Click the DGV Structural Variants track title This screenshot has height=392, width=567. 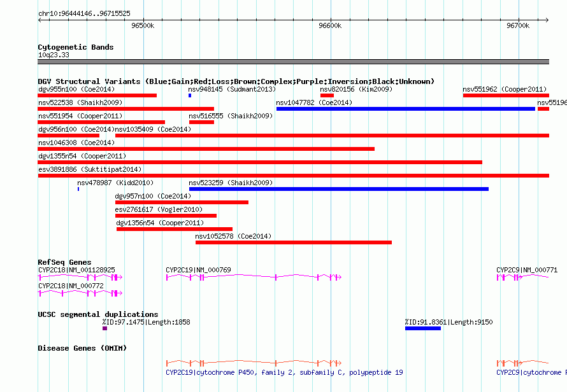tap(236, 81)
